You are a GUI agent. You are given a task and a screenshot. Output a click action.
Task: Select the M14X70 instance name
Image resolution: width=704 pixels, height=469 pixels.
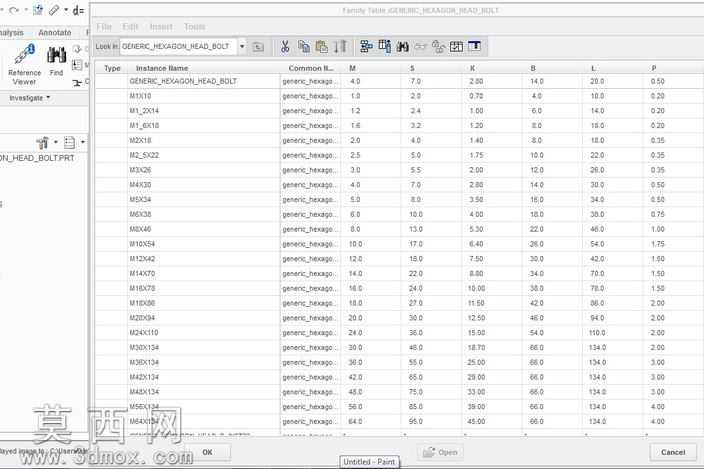coord(142,274)
